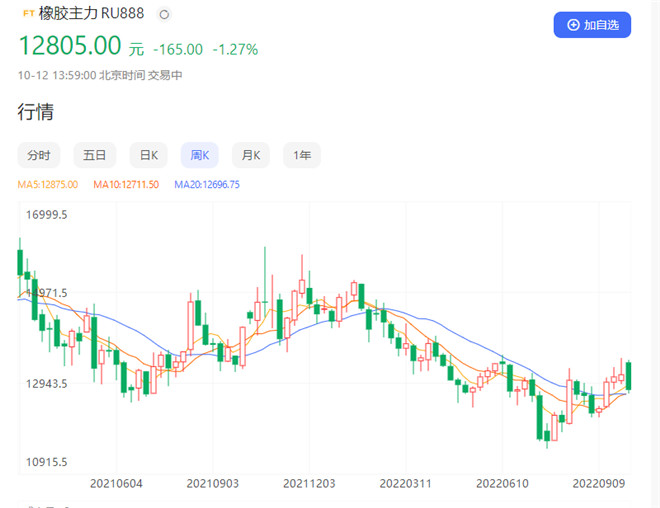Click the MA5:12875.00 indicator label
660x508 pixels.
click(x=48, y=184)
